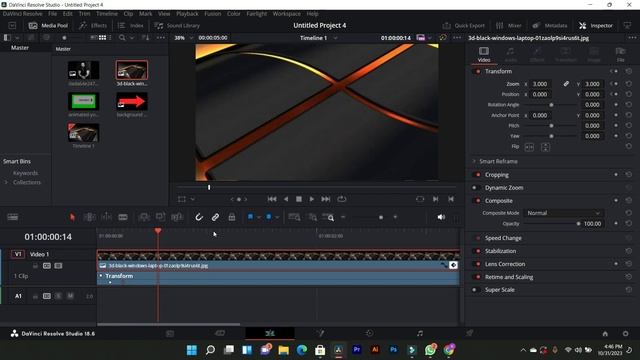Expand the Collections smart bin

pos(6,182)
